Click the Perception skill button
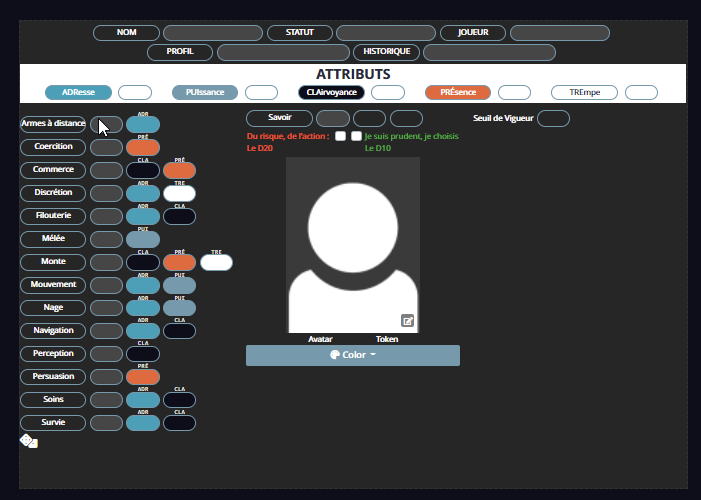The image size is (701, 500). [53, 354]
